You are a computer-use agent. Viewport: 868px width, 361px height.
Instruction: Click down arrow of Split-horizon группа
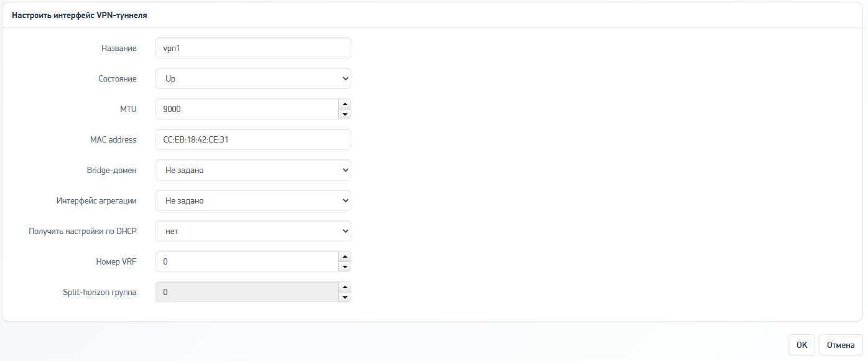[344, 297]
